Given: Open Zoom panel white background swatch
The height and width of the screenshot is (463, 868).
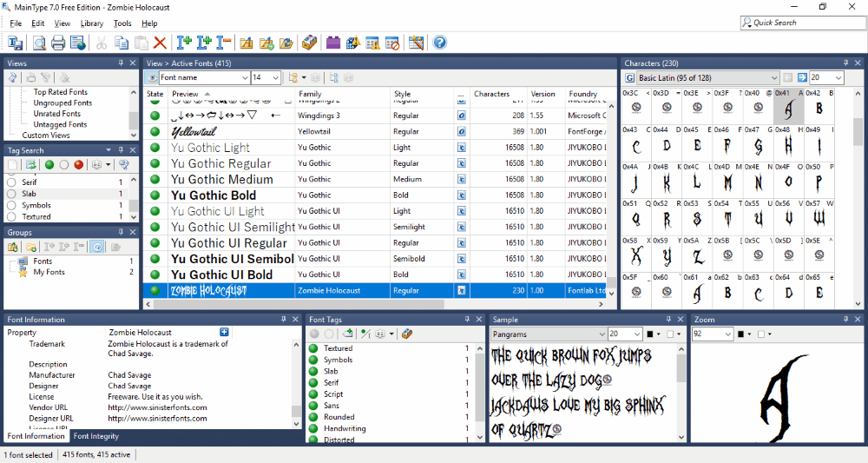Looking at the screenshot, I should tap(761, 334).
